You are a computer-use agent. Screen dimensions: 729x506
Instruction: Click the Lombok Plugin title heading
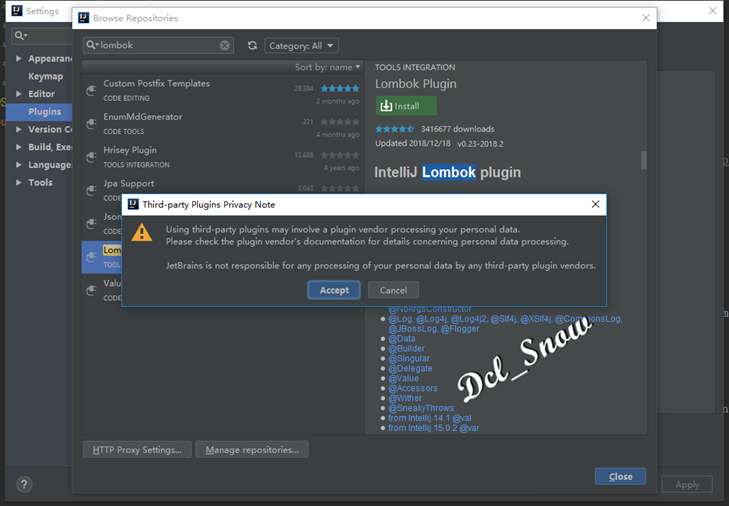[416, 84]
